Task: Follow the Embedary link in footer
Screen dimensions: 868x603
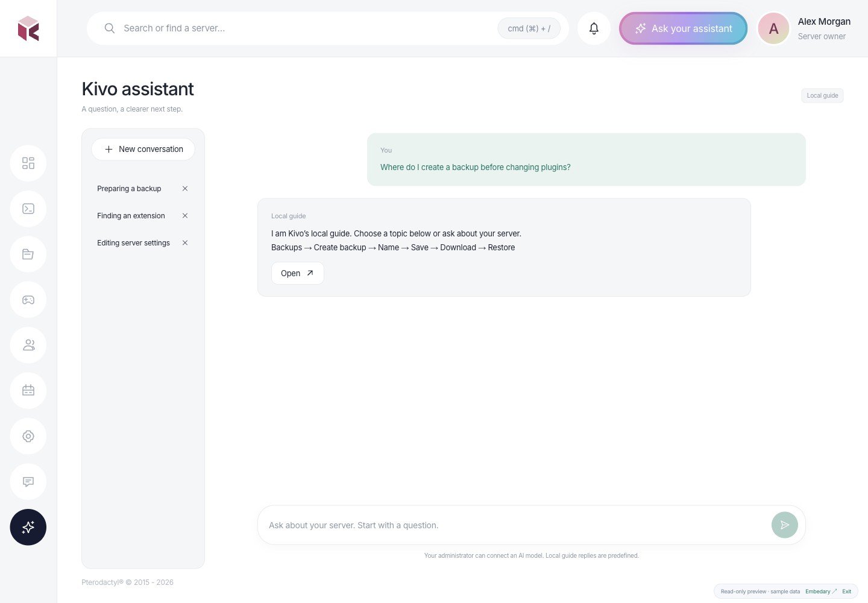Action: (x=820, y=592)
